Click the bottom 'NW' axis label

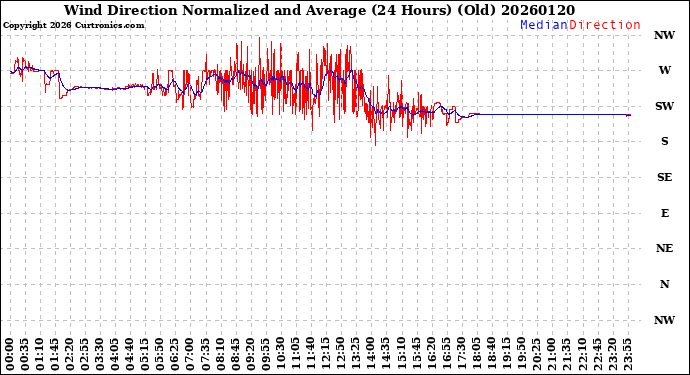point(664,320)
